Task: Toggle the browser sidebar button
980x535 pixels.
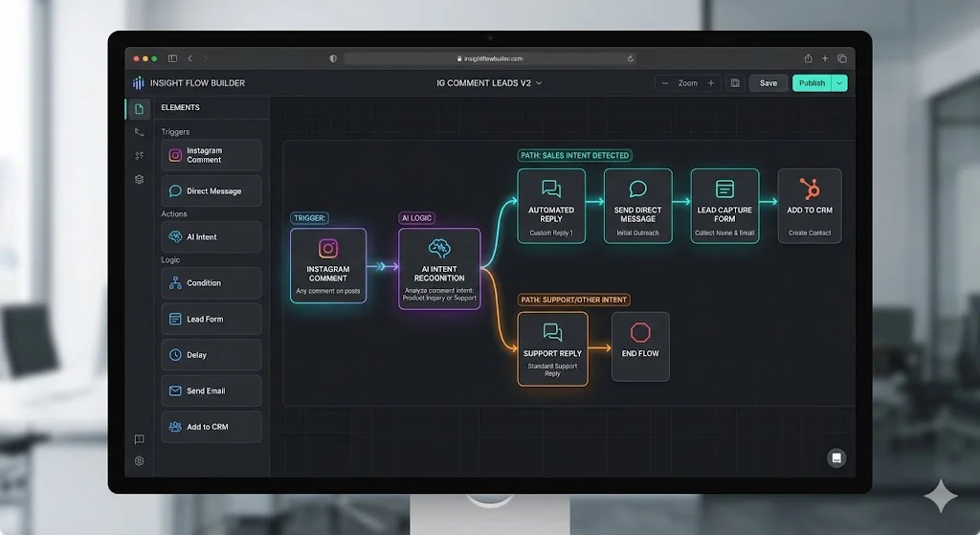Action: pos(172,58)
